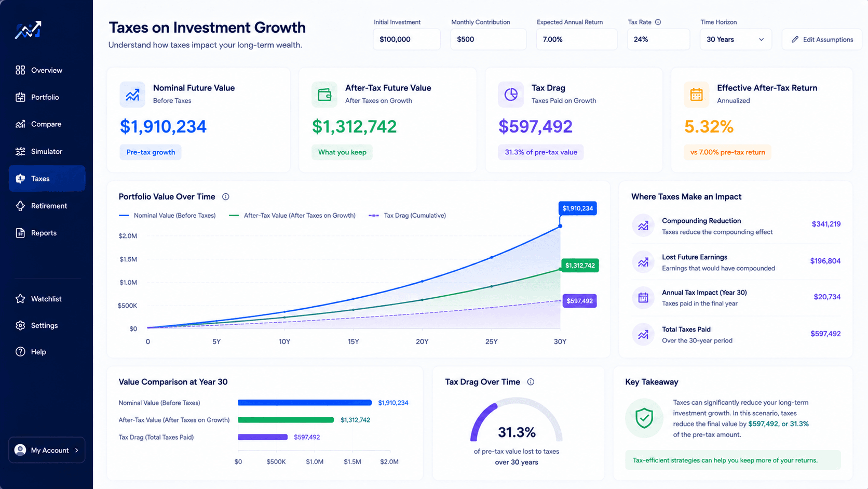
Task: Toggle After-Tax Value legend series
Action: [x=292, y=215]
